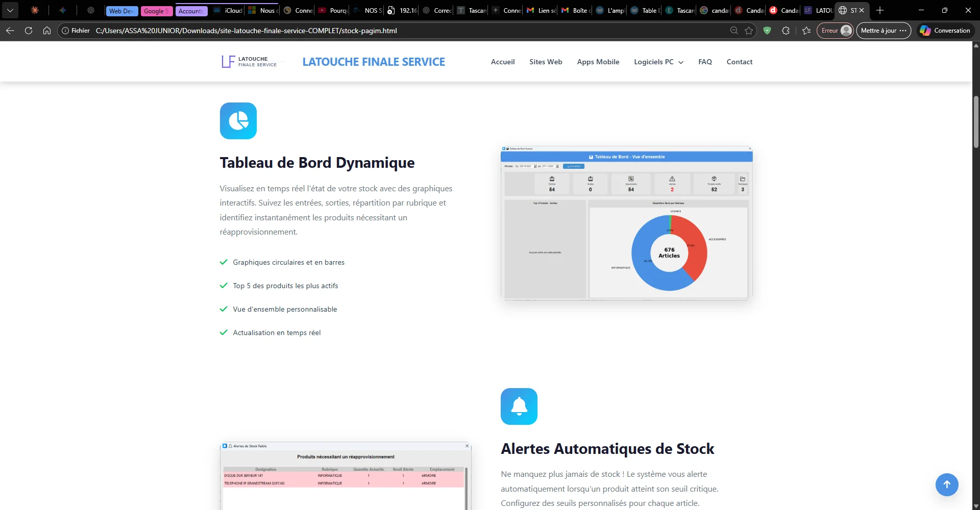Screen dimensions: 980x510
Task: Click the blue bell alert icon
Action: pyautogui.click(x=519, y=406)
